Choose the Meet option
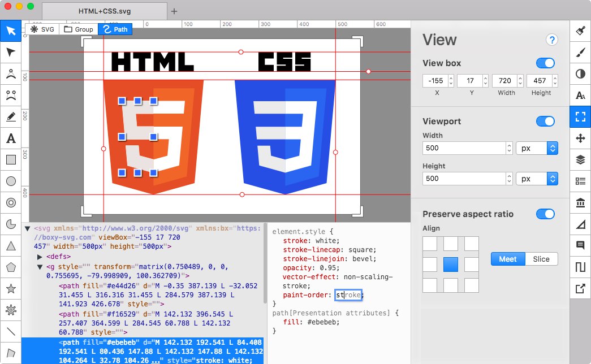This screenshot has height=364, width=591. click(508, 259)
